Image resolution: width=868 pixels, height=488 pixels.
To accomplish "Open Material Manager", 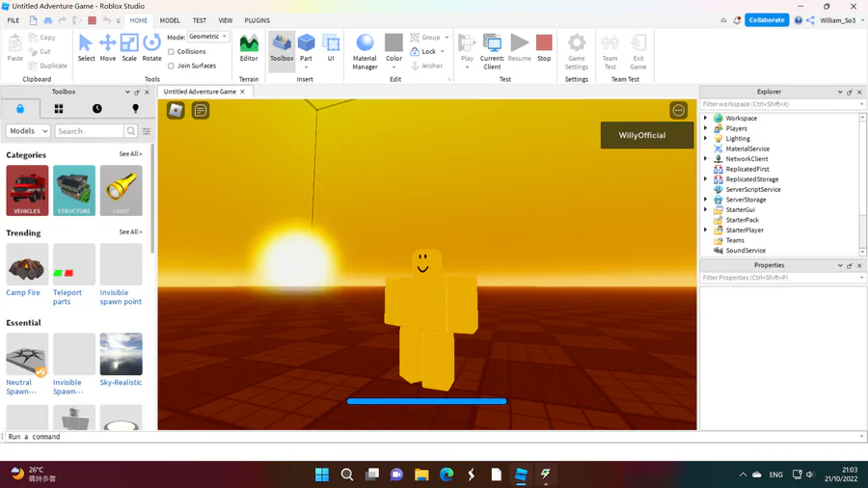I will coord(365,51).
